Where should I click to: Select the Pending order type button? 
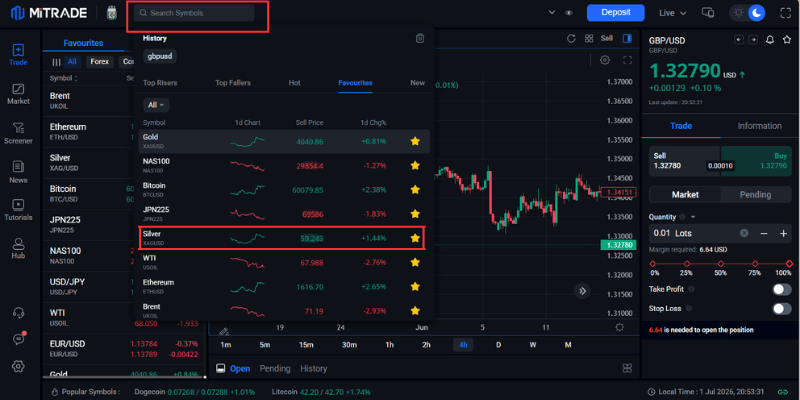pos(755,194)
